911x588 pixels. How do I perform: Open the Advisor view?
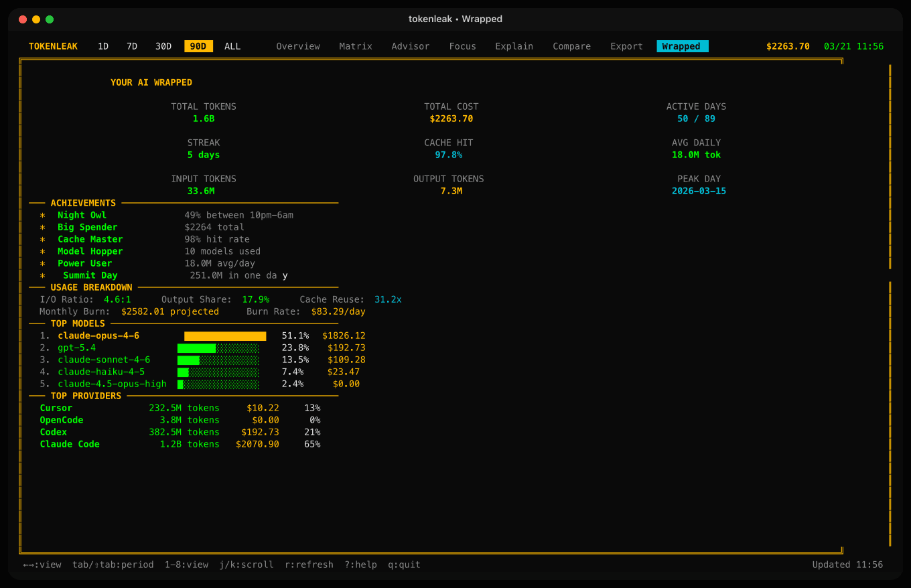click(411, 46)
